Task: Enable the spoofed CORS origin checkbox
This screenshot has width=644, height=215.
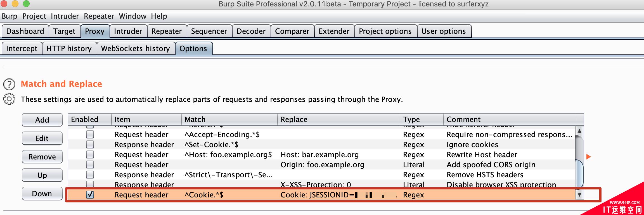Action: click(x=90, y=165)
